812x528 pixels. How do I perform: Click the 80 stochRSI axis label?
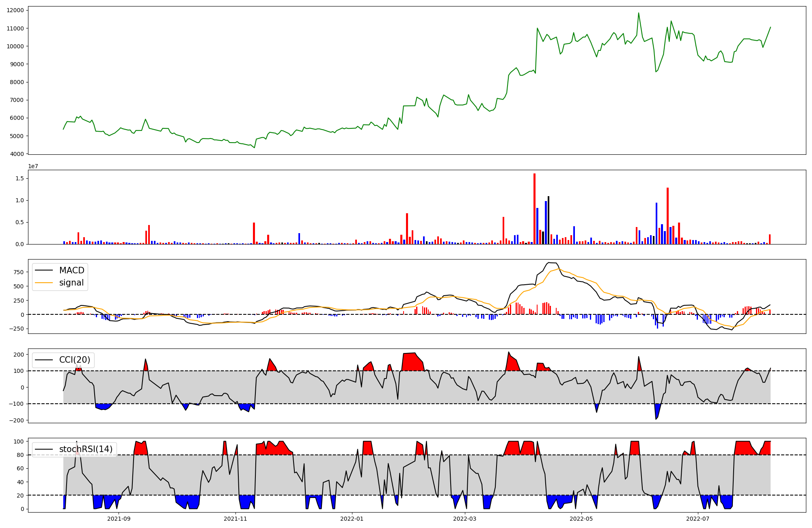pyautogui.click(x=20, y=455)
